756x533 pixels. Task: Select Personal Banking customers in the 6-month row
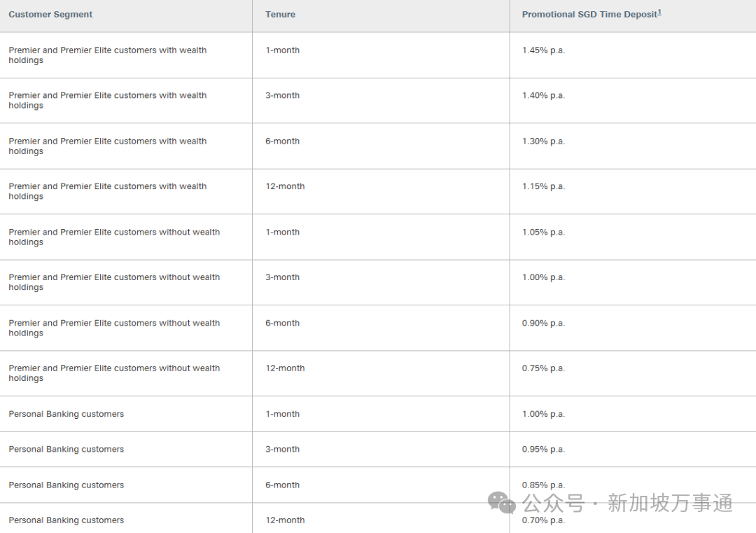pyautogui.click(x=66, y=485)
